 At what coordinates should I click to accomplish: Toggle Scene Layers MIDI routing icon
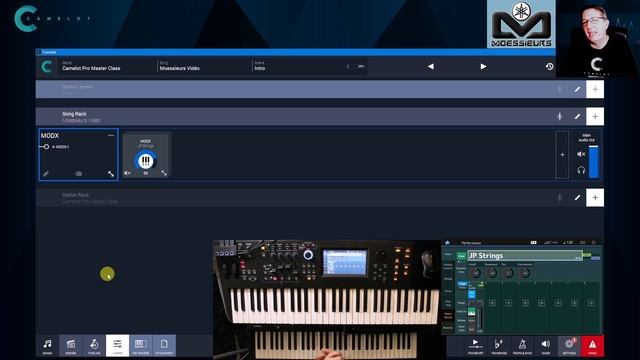[x=560, y=89]
